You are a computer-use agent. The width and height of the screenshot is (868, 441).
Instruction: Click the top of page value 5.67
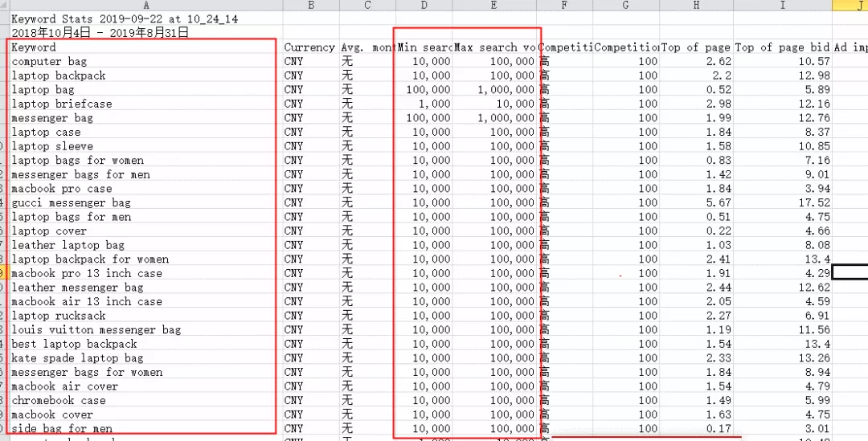[696, 202]
